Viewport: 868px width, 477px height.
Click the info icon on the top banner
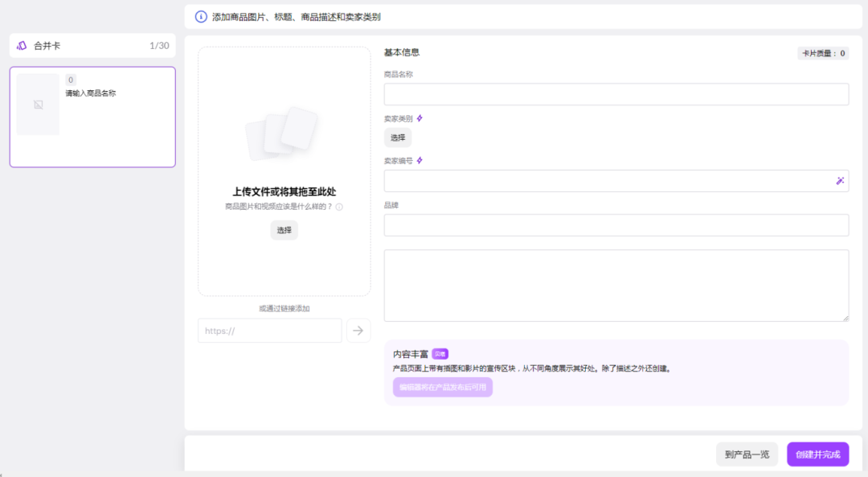pos(199,16)
